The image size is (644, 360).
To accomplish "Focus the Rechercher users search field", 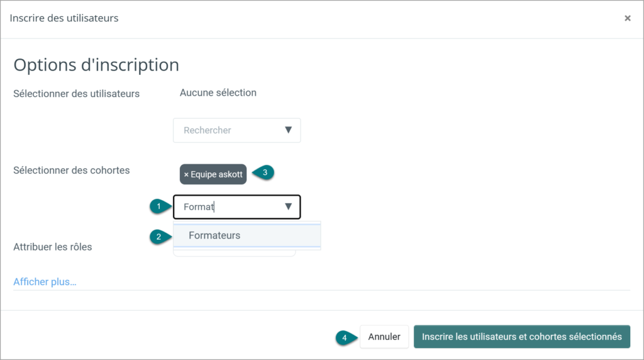I will coord(236,130).
